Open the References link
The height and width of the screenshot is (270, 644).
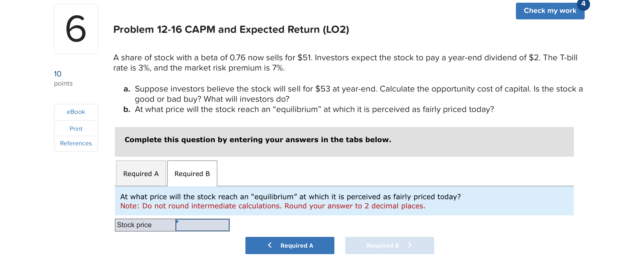(x=76, y=143)
